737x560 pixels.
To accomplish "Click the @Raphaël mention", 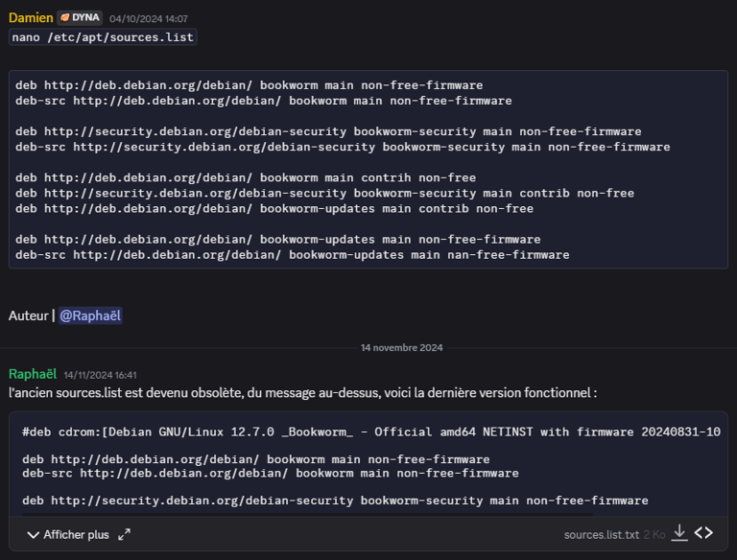I will coord(90,315).
